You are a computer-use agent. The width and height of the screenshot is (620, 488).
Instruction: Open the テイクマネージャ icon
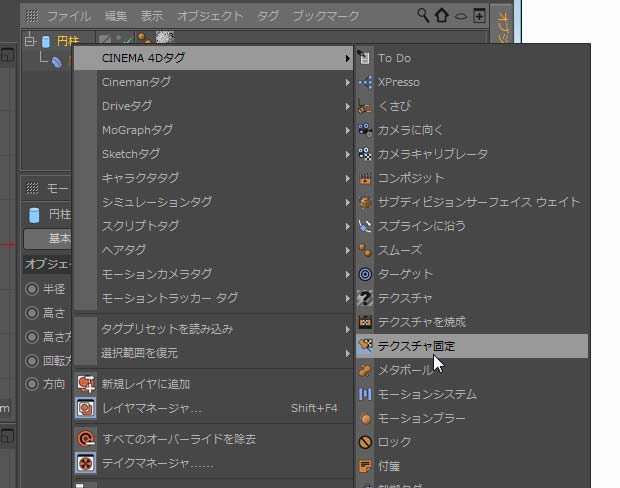click(x=85, y=463)
